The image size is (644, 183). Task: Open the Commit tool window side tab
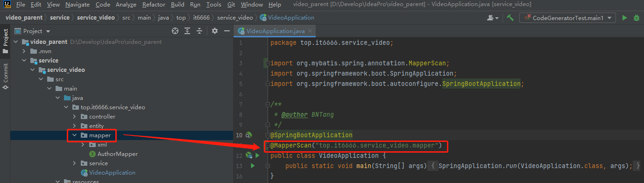pyautogui.click(x=5, y=77)
